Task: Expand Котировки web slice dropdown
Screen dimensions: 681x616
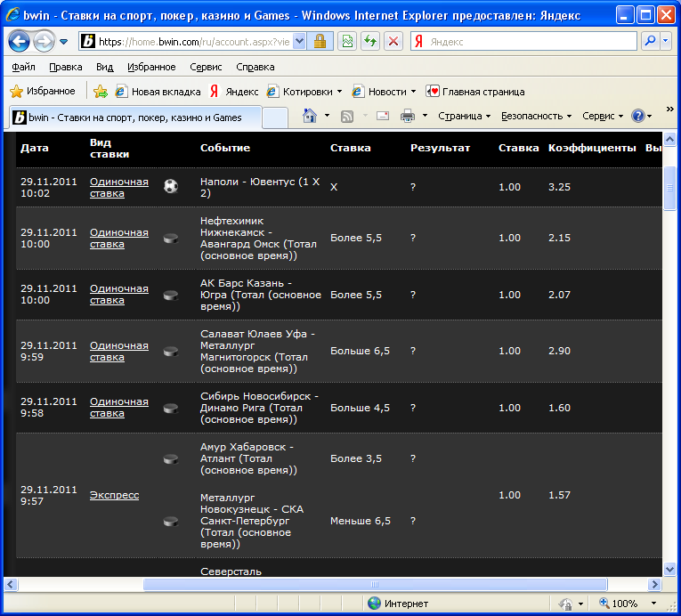Action: [x=340, y=92]
